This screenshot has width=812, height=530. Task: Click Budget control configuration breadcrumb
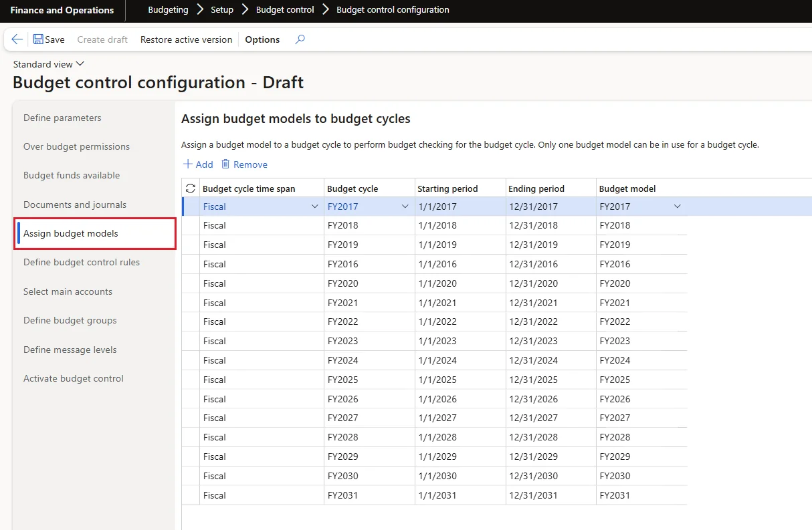point(393,9)
